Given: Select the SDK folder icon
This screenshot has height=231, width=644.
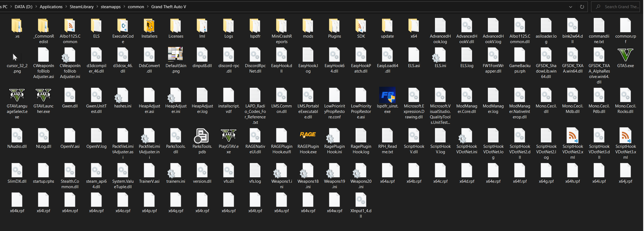Looking at the screenshot, I should point(361,26).
